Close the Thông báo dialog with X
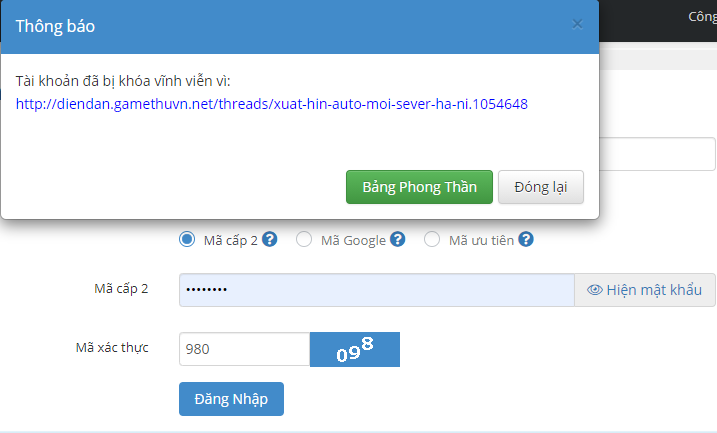Viewport: 717px width, 433px height. tap(577, 25)
